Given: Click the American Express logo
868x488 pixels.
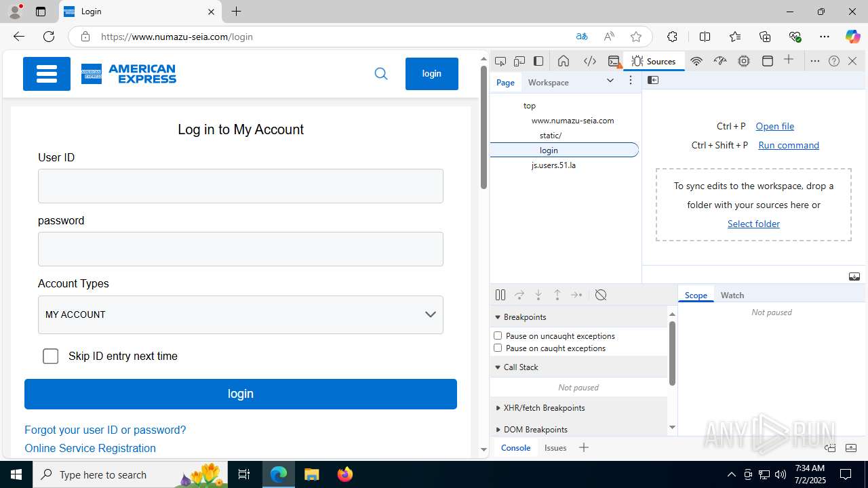Looking at the screenshot, I should click(129, 74).
